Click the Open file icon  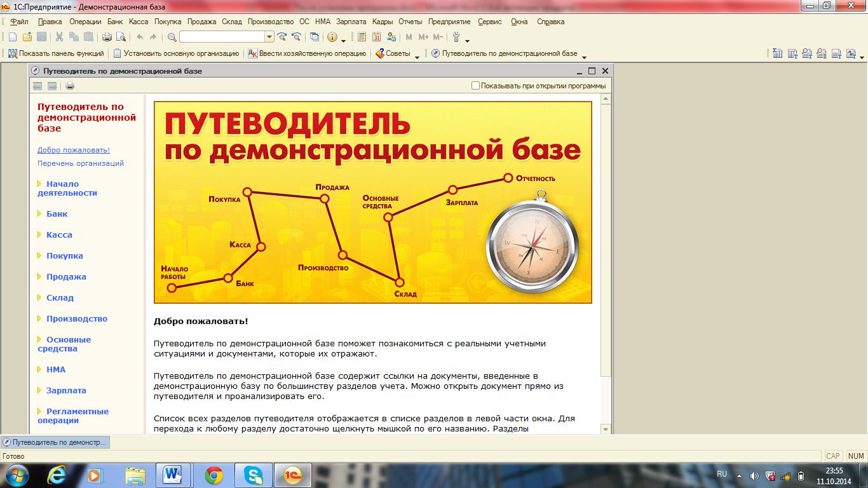[27, 37]
